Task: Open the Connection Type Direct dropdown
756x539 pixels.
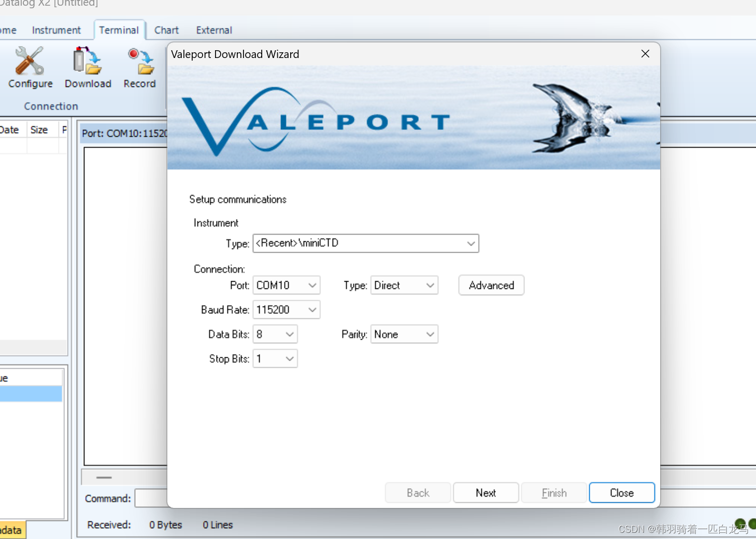Action: (x=404, y=285)
